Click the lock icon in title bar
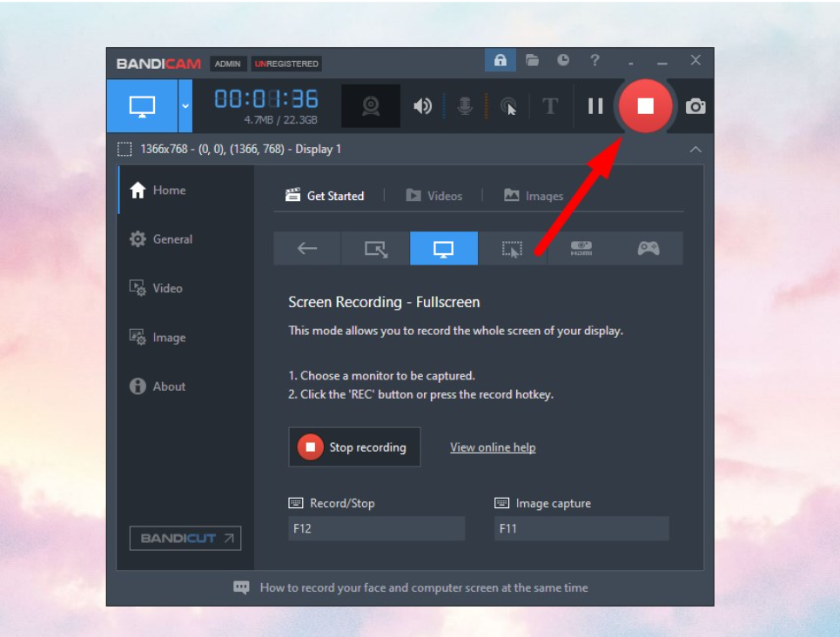The width and height of the screenshot is (840, 637). click(500, 60)
